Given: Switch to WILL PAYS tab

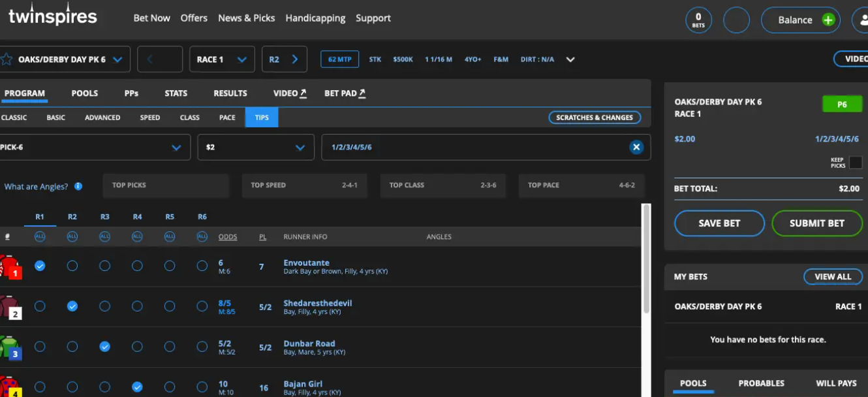Looking at the screenshot, I should point(836,383).
